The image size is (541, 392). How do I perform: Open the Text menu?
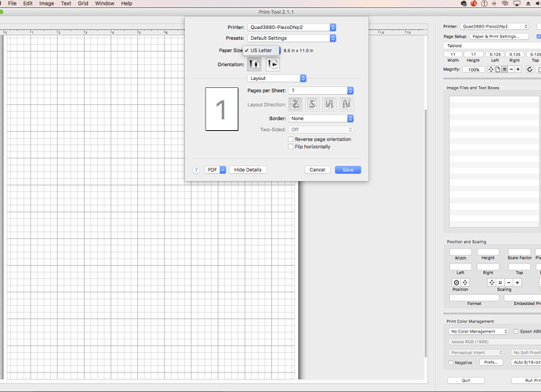(66, 3)
